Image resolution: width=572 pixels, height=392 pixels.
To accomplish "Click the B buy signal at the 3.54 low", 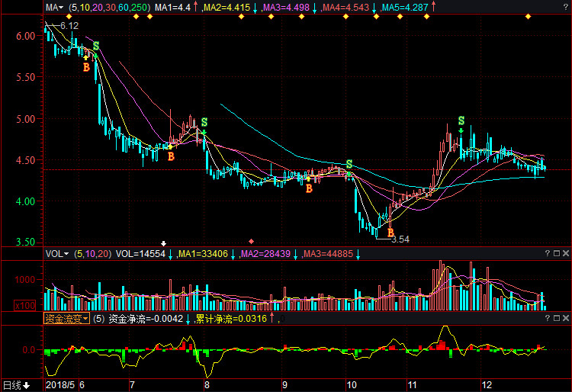I will pos(390,233).
